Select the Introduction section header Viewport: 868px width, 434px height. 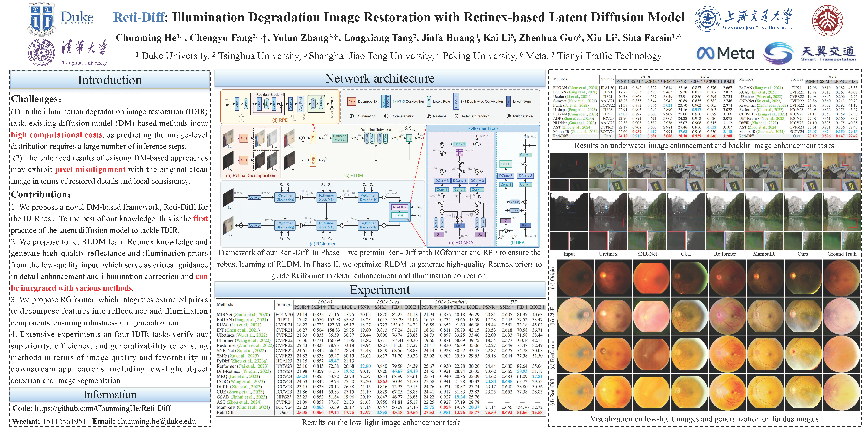click(x=110, y=80)
